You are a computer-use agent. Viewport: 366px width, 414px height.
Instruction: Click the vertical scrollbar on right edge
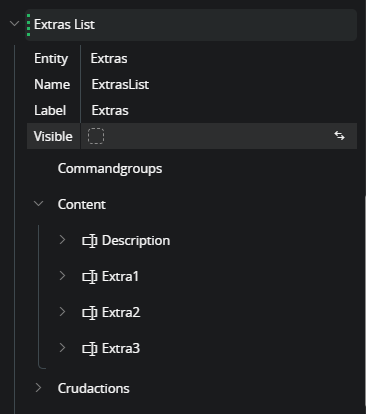point(365,300)
